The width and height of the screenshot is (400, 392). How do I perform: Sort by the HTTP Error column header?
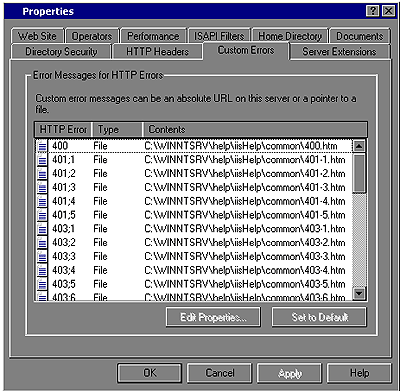63,129
